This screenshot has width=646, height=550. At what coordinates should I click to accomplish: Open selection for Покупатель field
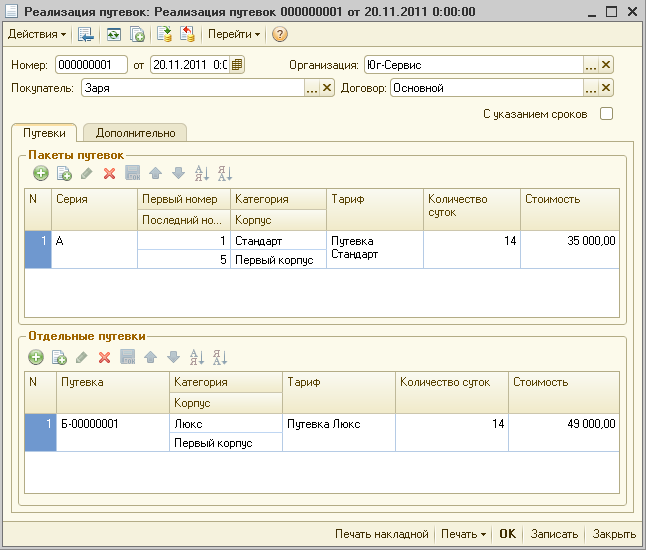tap(312, 88)
